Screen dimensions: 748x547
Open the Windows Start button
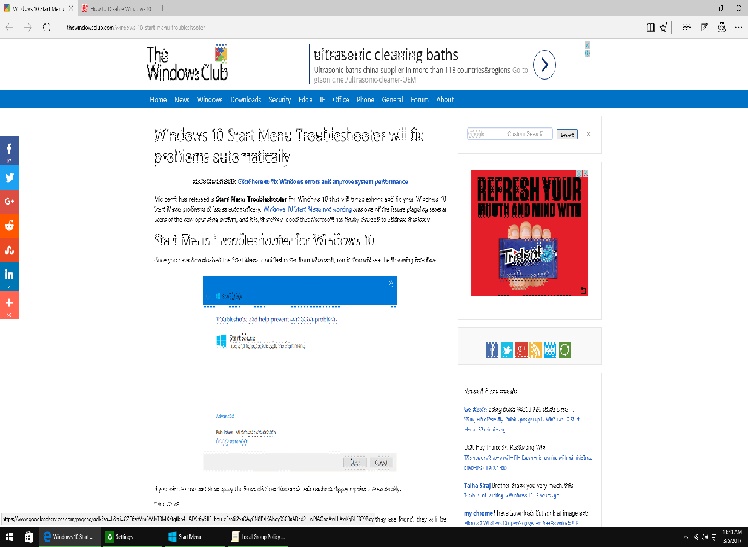[x=9, y=537]
